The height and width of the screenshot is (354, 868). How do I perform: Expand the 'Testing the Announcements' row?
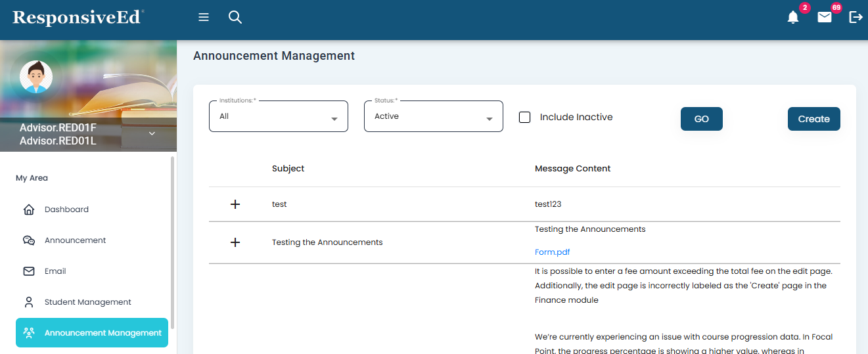pyautogui.click(x=235, y=242)
